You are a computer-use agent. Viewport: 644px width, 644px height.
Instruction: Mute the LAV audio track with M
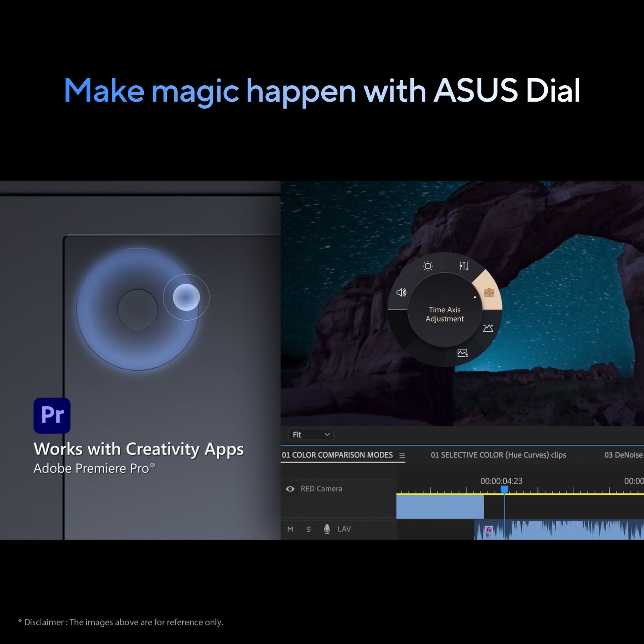point(290,529)
